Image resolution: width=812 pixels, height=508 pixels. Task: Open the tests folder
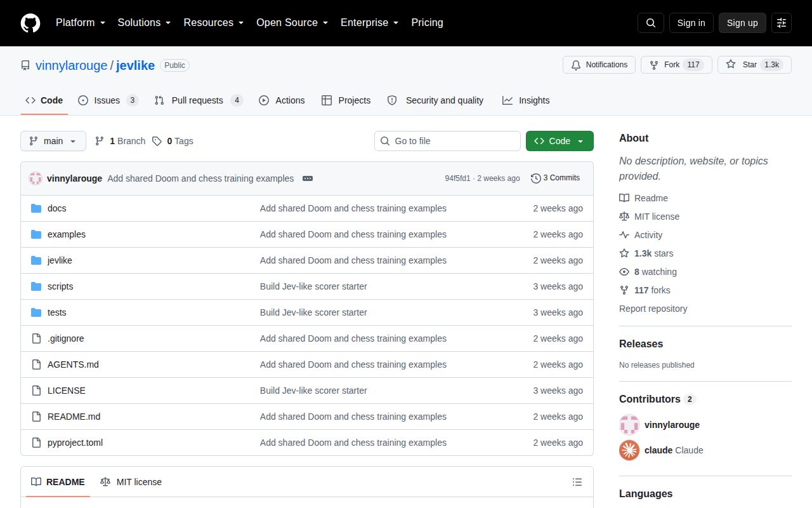click(56, 312)
